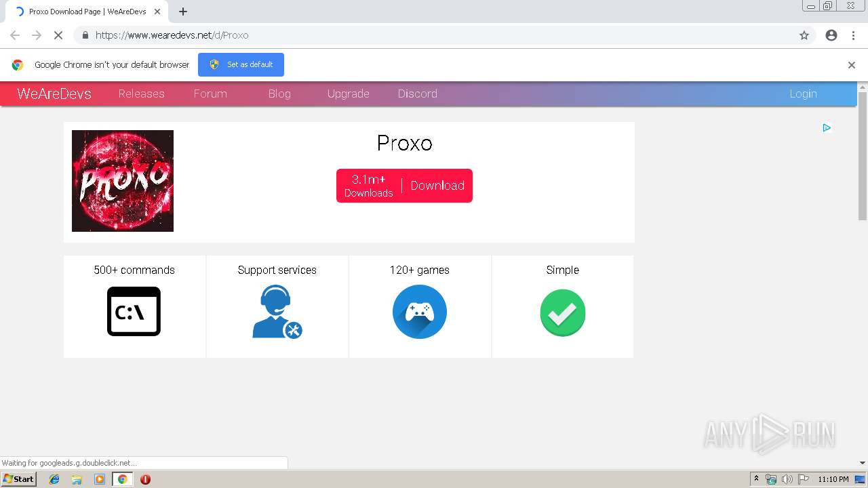The image size is (868, 488).
Task: Click the WeAreDevs logo link
Action: pos(54,94)
